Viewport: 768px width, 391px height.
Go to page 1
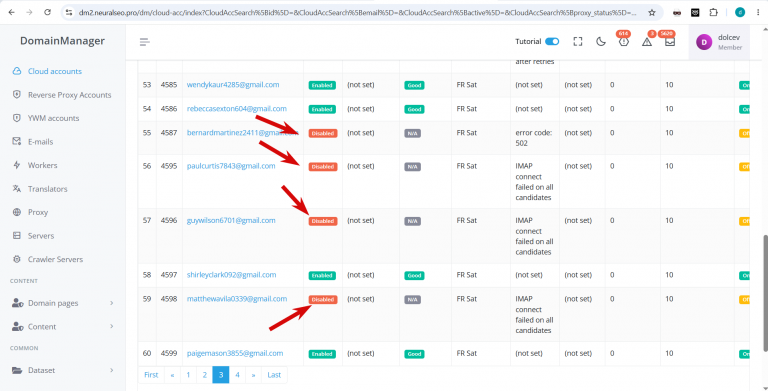click(188, 375)
